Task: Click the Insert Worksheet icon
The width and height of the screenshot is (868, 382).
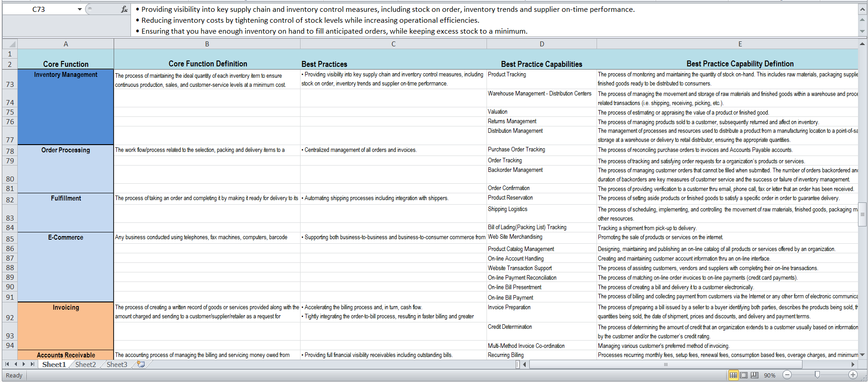Action: 141,364
